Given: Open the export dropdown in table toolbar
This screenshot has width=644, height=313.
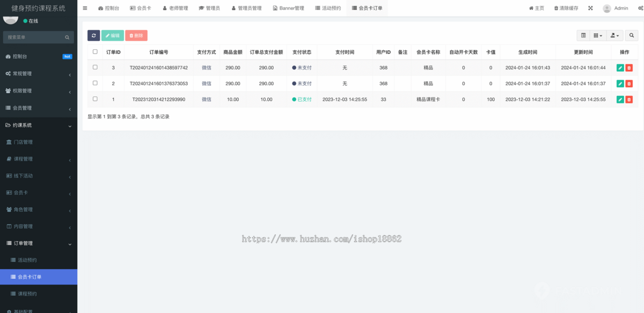Looking at the screenshot, I should coord(614,35).
